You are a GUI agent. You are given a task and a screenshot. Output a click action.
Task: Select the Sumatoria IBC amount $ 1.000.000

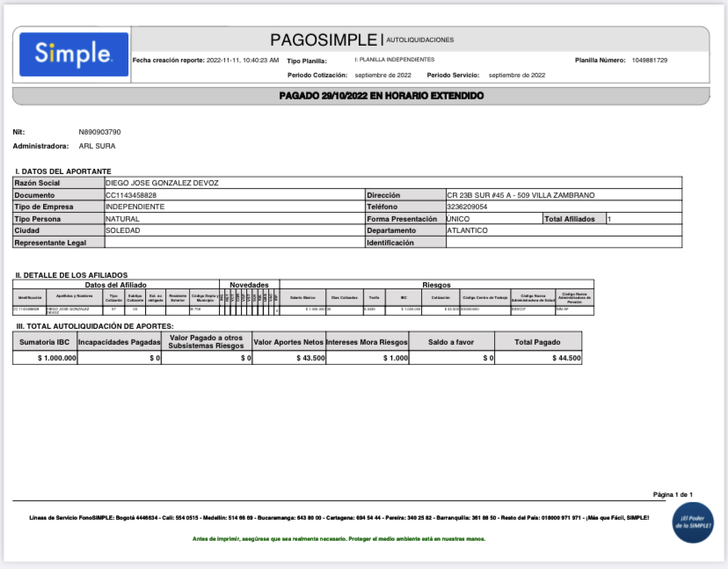tap(57, 358)
